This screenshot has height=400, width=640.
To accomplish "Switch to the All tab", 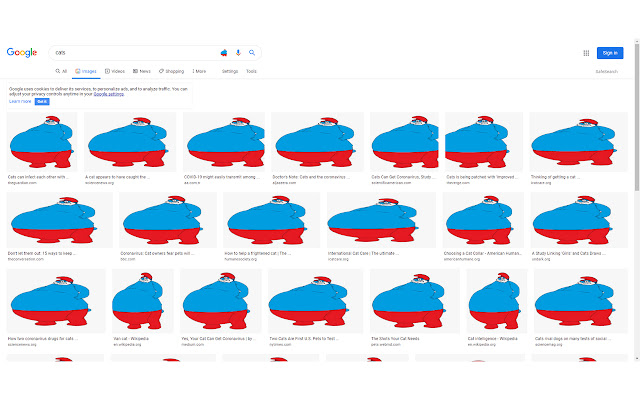I will coord(61,71).
